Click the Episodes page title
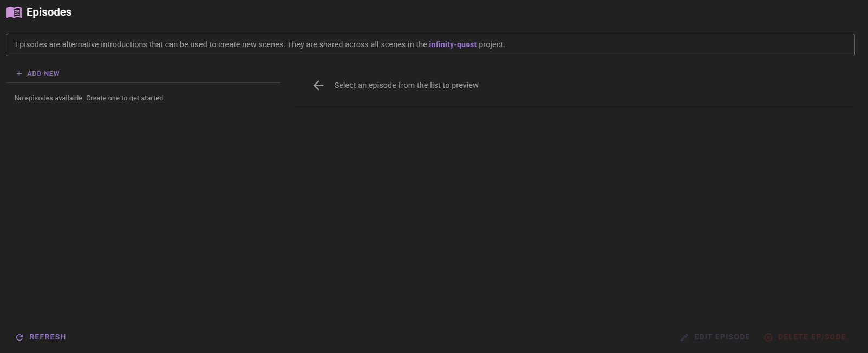 (49, 12)
